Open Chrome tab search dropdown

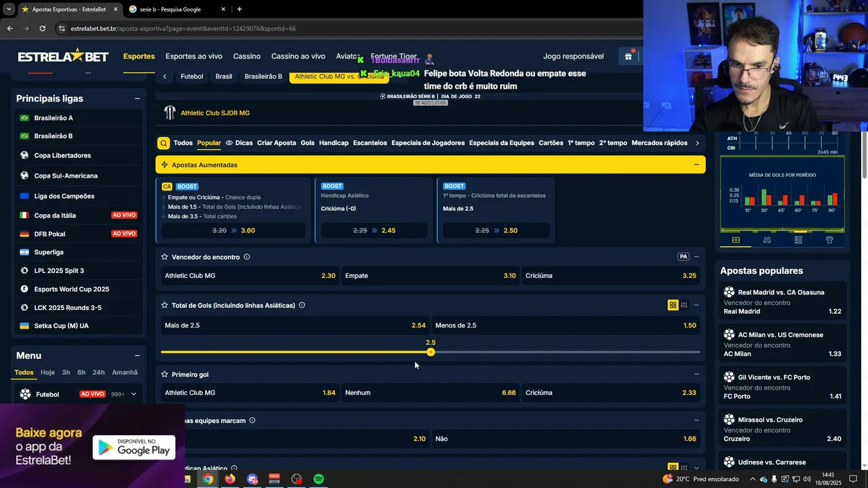pos(8,9)
